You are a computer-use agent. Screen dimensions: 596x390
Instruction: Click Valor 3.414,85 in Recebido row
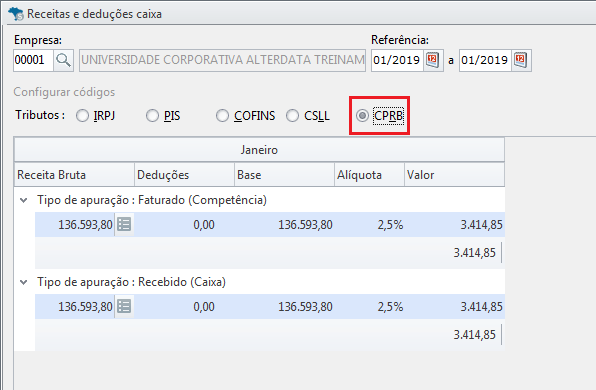482,306
